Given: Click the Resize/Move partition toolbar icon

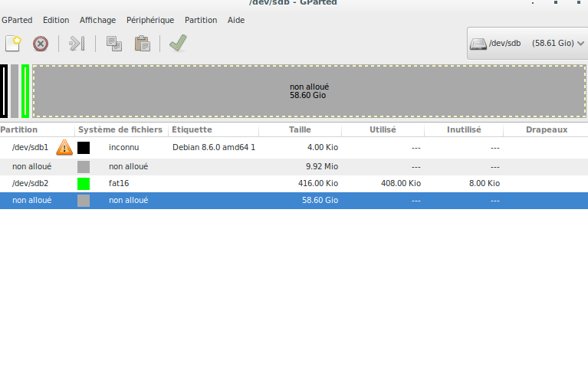Looking at the screenshot, I should click(x=77, y=44).
